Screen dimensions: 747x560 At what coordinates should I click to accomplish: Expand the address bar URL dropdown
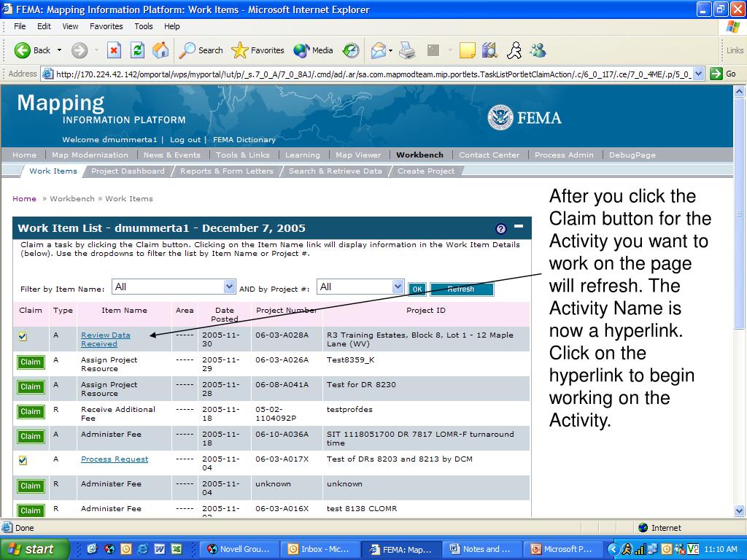(x=698, y=74)
